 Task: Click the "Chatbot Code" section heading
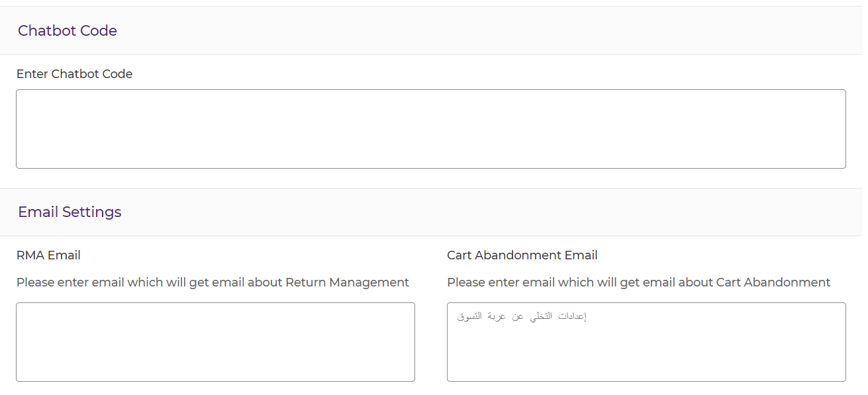tap(68, 30)
